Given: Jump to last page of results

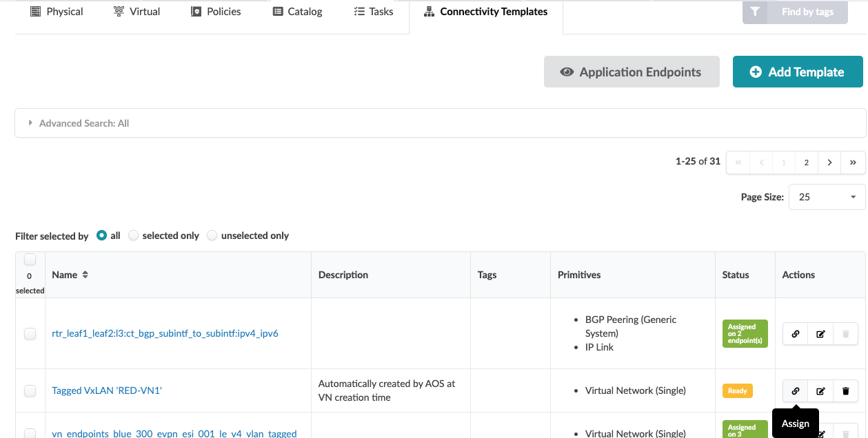Looking at the screenshot, I should 853,163.
